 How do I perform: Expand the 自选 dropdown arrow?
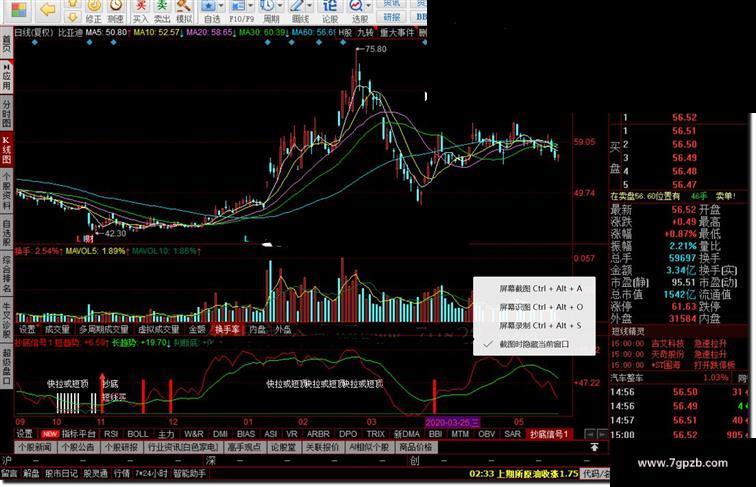[x=221, y=6]
